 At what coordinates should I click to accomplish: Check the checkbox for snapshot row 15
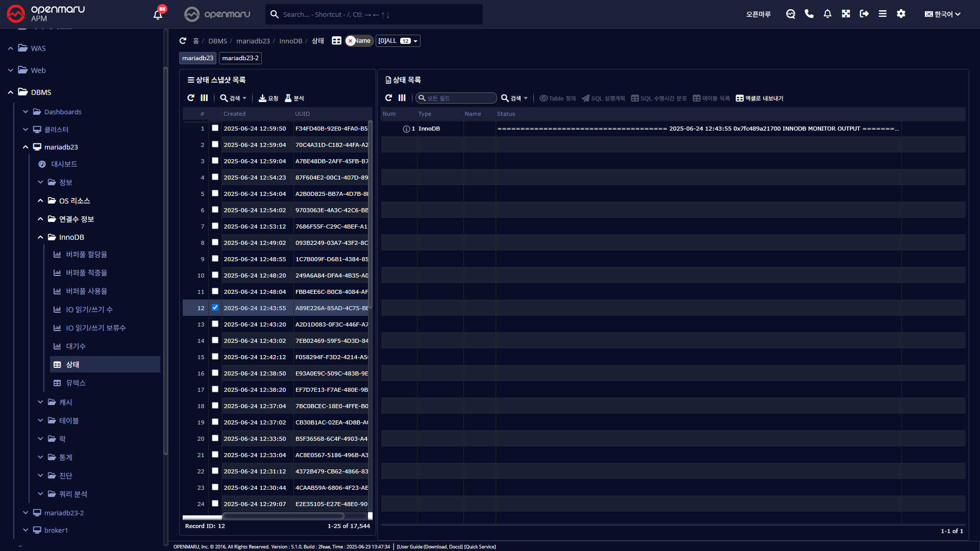(215, 357)
